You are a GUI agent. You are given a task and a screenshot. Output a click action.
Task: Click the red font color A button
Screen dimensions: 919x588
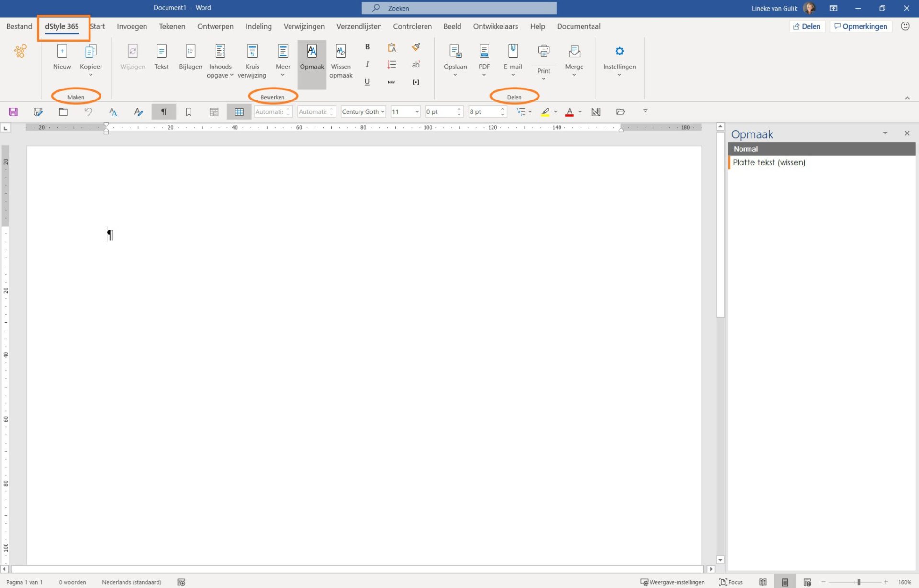570,112
